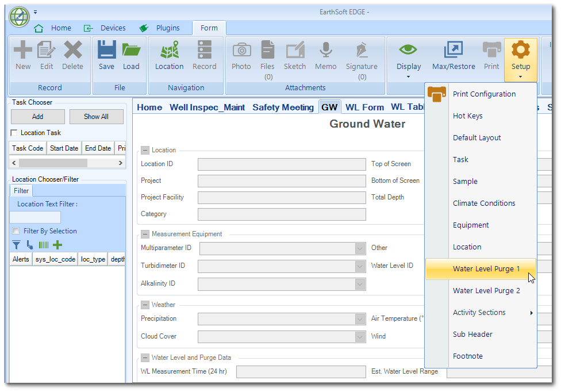Open Record navigation

click(204, 55)
